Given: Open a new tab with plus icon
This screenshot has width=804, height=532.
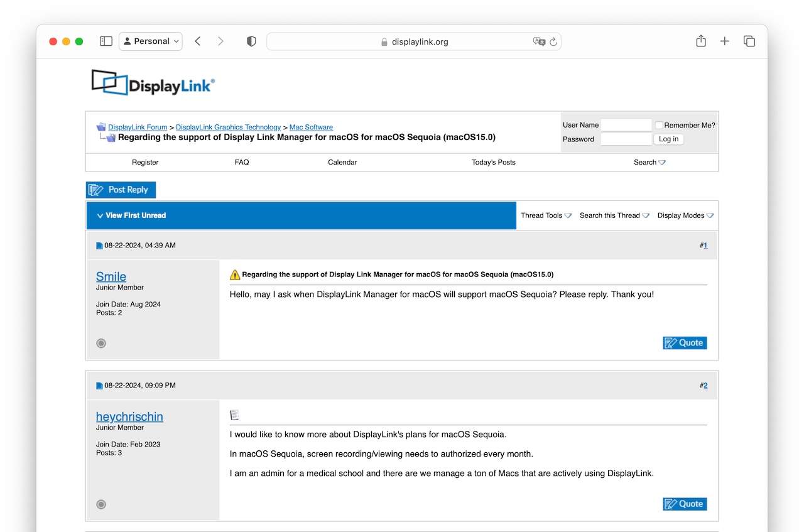Looking at the screenshot, I should click(725, 41).
